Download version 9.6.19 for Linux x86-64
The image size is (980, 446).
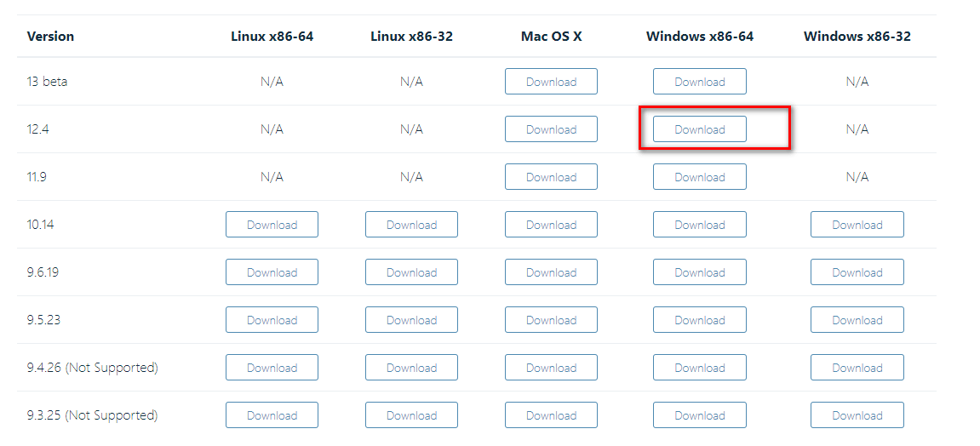(272, 272)
